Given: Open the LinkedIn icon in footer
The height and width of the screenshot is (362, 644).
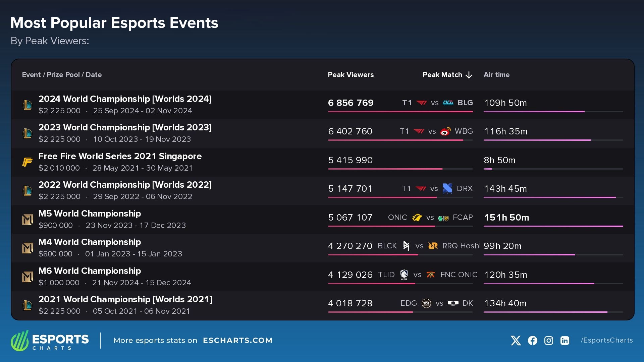Looking at the screenshot, I should 565,341.
